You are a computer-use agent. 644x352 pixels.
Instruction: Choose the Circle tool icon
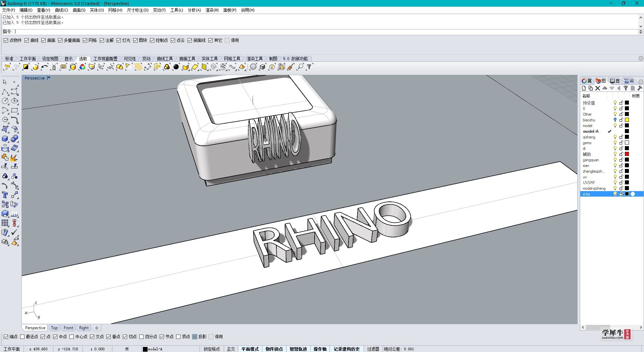5,101
